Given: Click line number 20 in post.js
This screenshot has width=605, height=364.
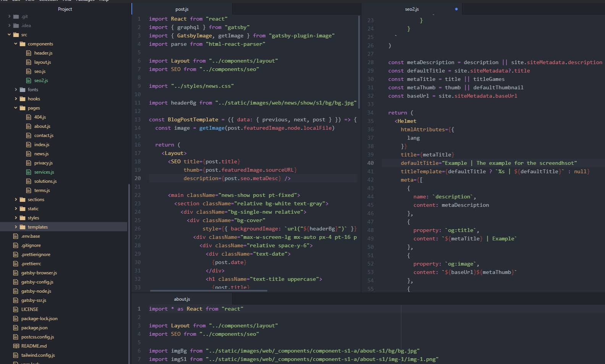Looking at the screenshot, I should tap(137, 178).
